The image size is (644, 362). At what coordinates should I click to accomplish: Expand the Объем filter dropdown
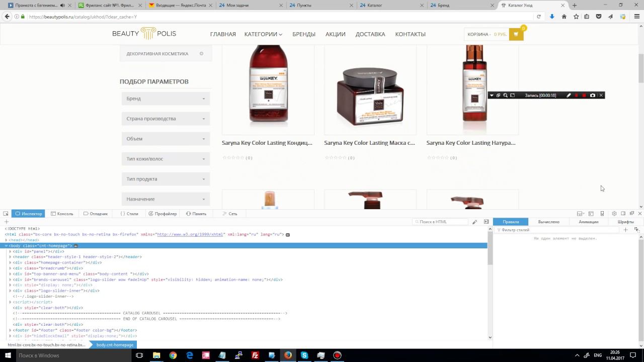pyautogui.click(x=166, y=139)
